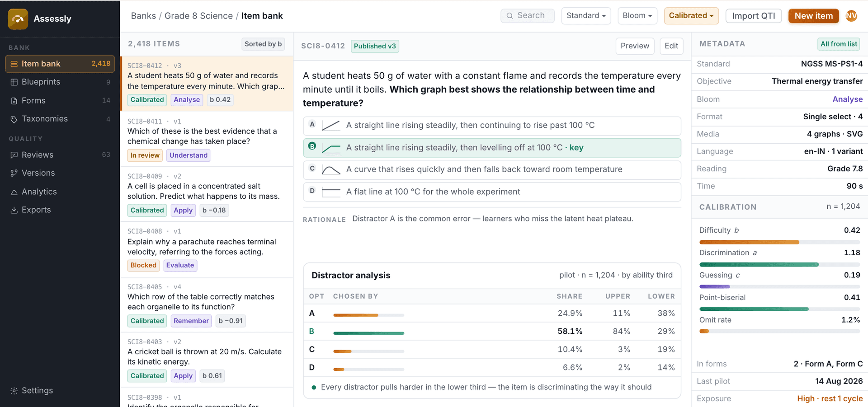Click the Import QTI button
Screen dimensions: 868x407
tap(754, 16)
